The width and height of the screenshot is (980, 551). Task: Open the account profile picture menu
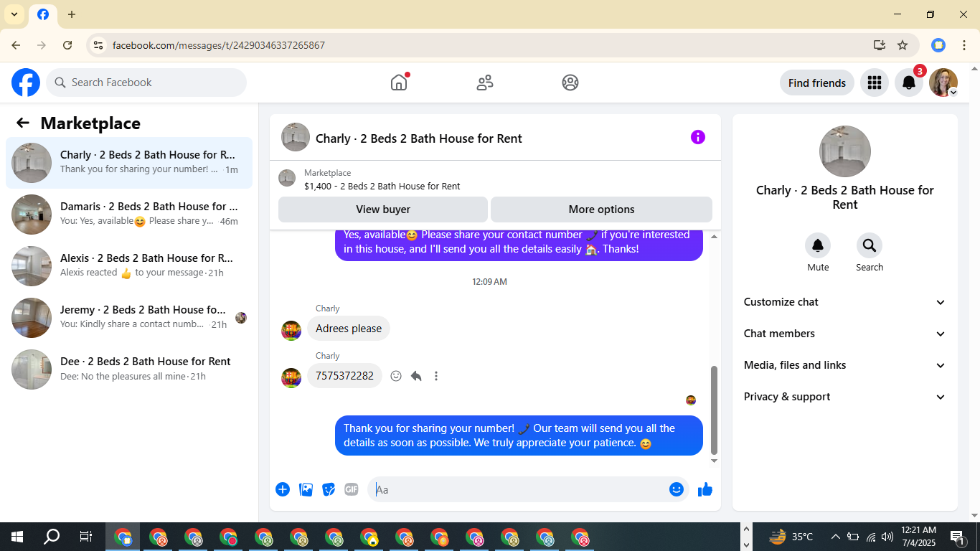tap(943, 83)
